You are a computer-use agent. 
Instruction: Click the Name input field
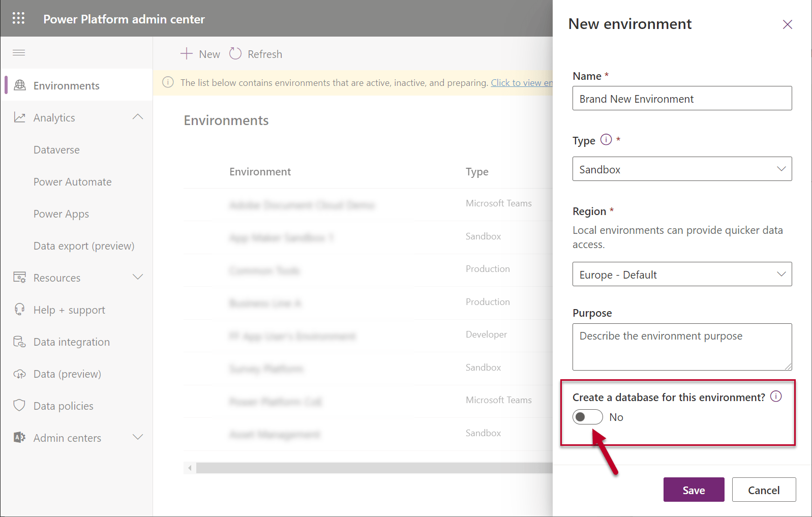coord(682,98)
